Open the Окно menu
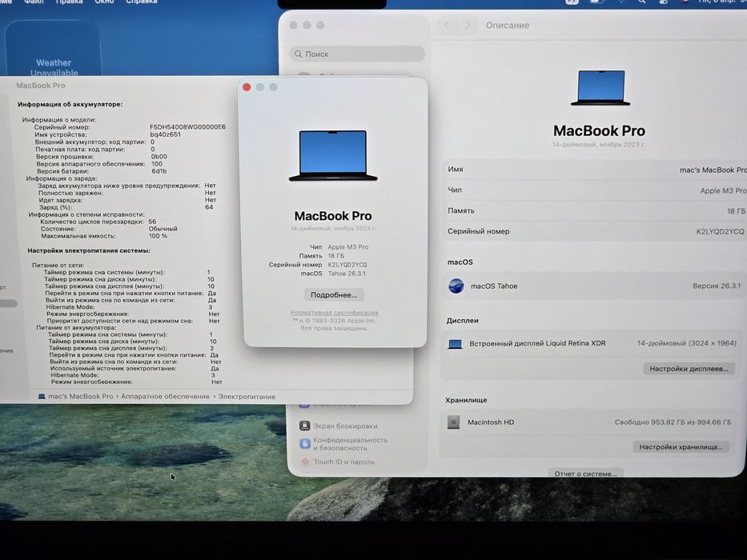747x560 pixels. 104,2
